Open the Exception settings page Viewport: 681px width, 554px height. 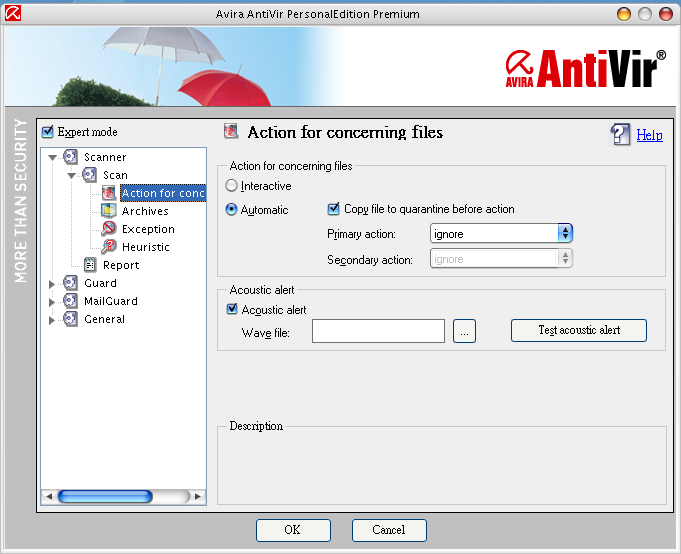click(x=148, y=229)
